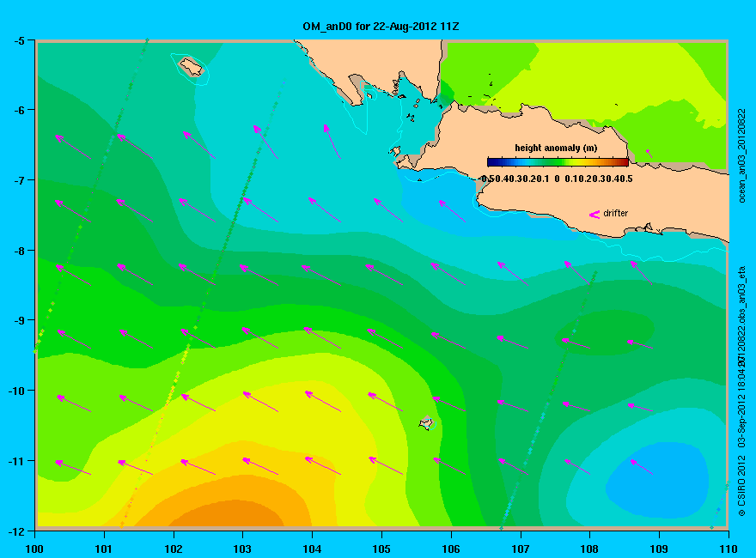The width and height of the screenshot is (756, 558).
Task: Click the map title "OM_anD0 for 22-Aug-2012 11Z"
Action: (381, 27)
